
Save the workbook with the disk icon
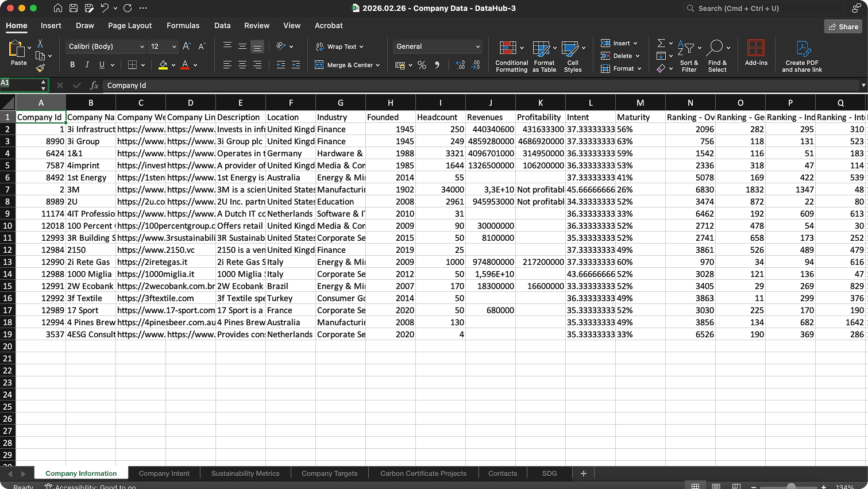pyautogui.click(x=74, y=8)
